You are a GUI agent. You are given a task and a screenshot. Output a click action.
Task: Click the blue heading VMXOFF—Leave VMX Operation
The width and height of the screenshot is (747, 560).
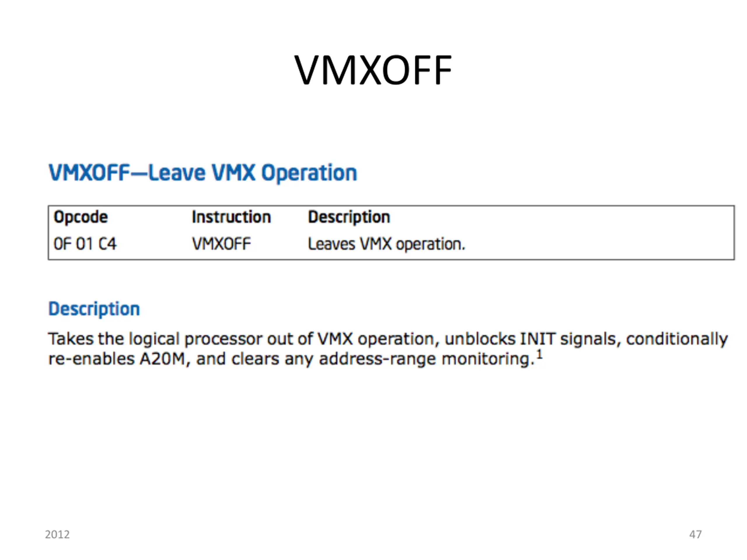(x=203, y=173)
